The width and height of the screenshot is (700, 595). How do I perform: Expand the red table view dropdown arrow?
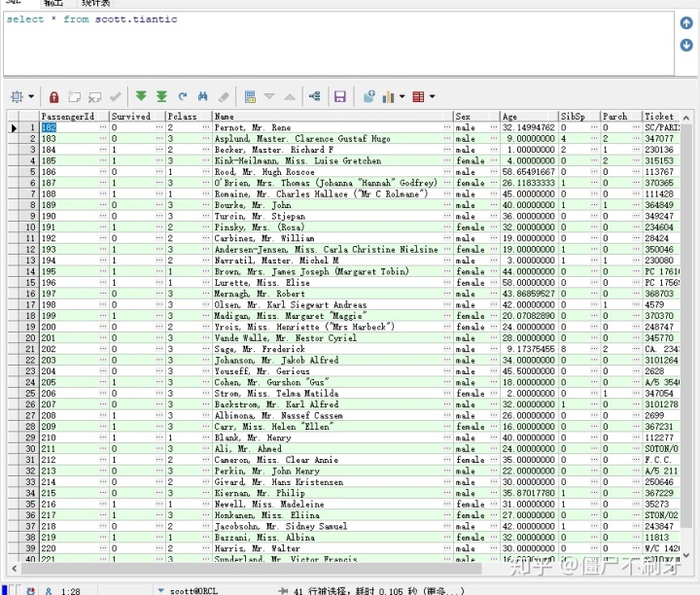[x=432, y=96]
